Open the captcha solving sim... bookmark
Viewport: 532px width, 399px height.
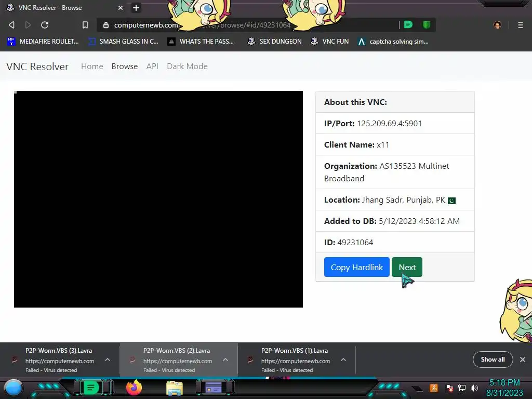(393, 42)
